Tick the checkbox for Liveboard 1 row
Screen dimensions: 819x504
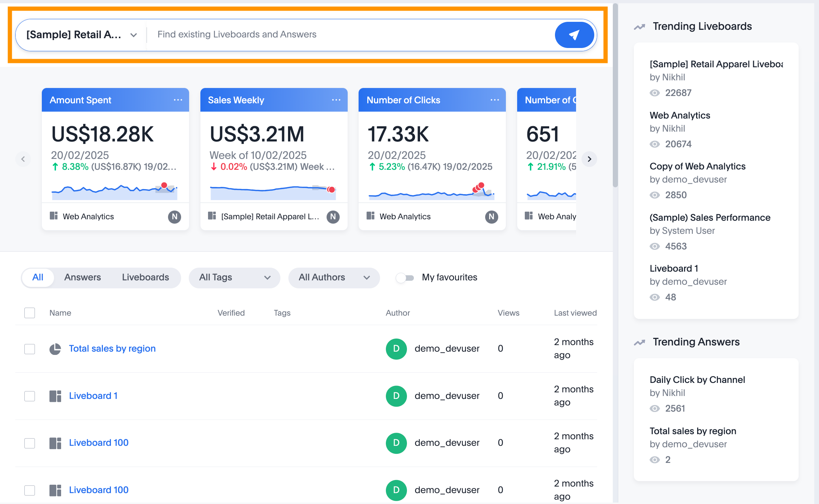click(x=29, y=396)
